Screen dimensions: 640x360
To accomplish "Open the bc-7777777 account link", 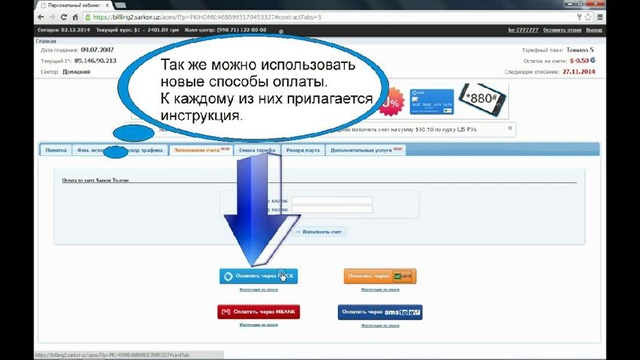I will (523, 30).
